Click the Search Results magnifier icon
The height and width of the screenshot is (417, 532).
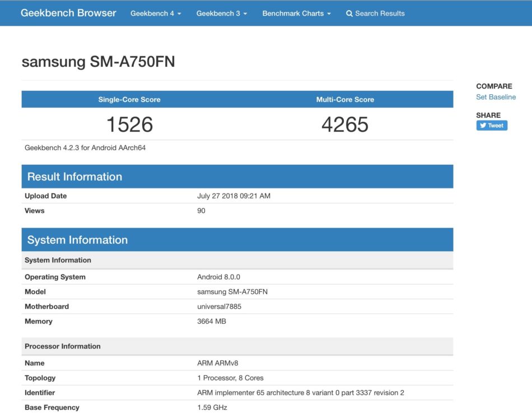pos(349,13)
